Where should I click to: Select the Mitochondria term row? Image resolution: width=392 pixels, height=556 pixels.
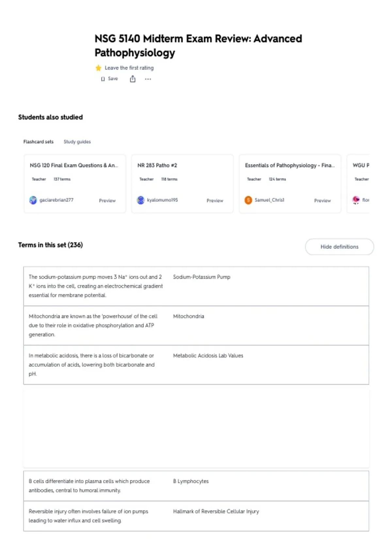(x=196, y=325)
